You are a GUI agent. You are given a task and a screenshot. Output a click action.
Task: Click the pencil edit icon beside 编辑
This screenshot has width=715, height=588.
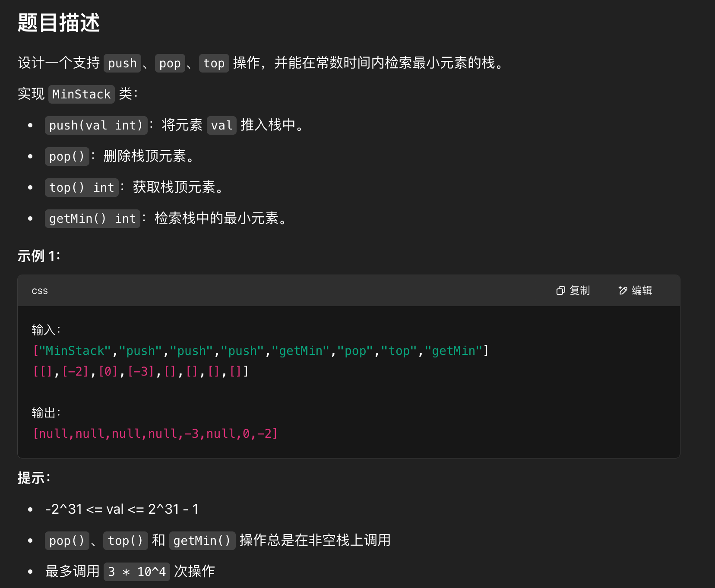[x=622, y=291]
